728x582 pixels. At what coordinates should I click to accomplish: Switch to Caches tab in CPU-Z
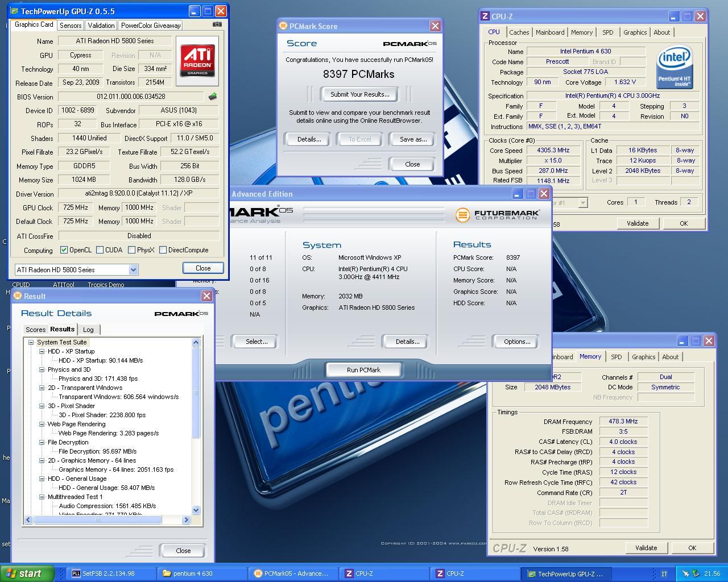519,32
